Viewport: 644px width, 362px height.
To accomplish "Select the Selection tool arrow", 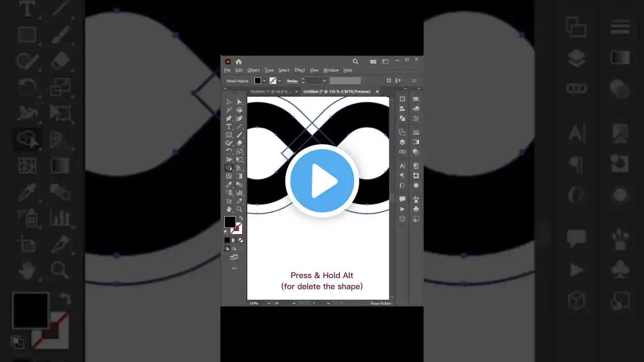I will tap(229, 102).
